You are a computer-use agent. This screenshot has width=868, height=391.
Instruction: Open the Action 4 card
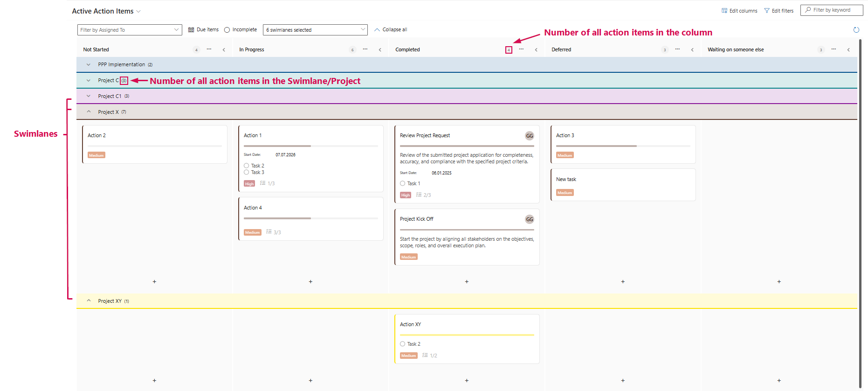click(x=310, y=219)
